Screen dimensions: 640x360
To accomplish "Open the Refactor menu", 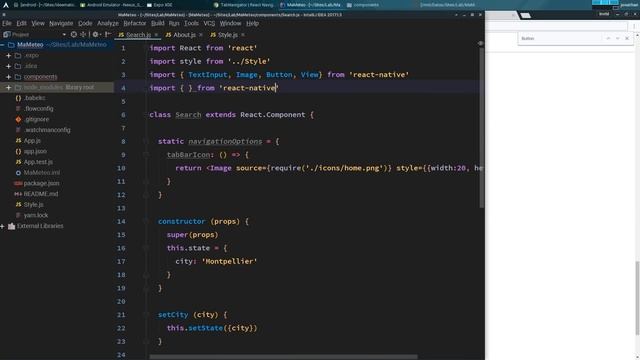I will pos(135,23).
